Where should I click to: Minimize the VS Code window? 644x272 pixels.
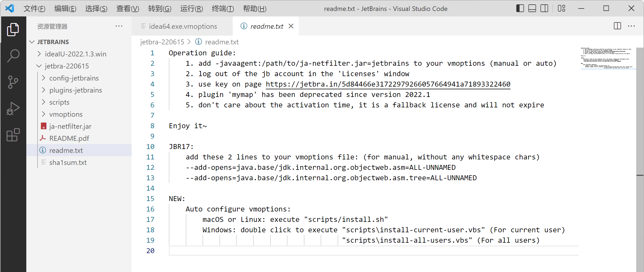(581, 8)
